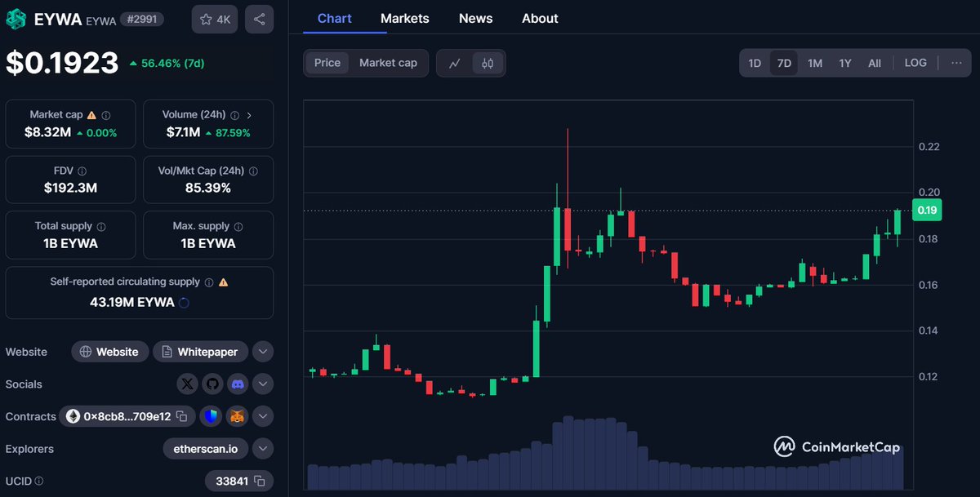Click the EYWA token logo icon
The height and width of the screenshot is (497, 980).
(x=16, y=19)
